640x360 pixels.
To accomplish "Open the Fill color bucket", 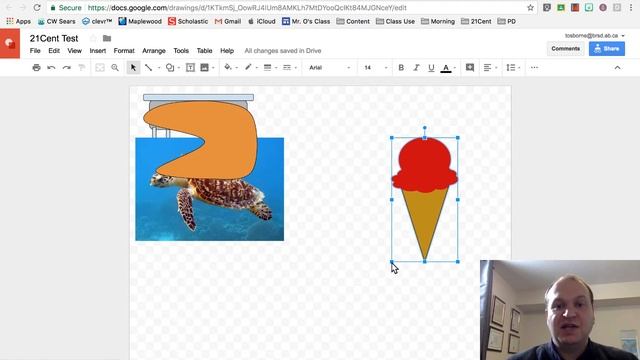I will click(228, 67).
